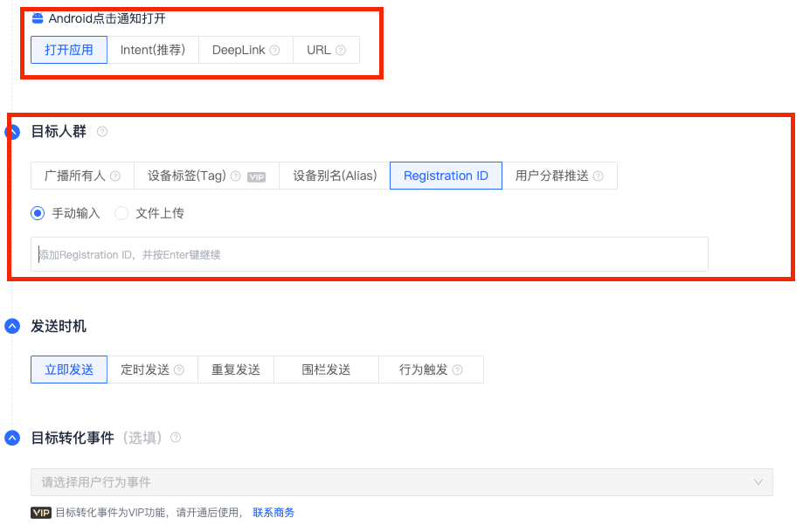
Task: Choose the Intent(推荐) open option
Action: [153, 50]
